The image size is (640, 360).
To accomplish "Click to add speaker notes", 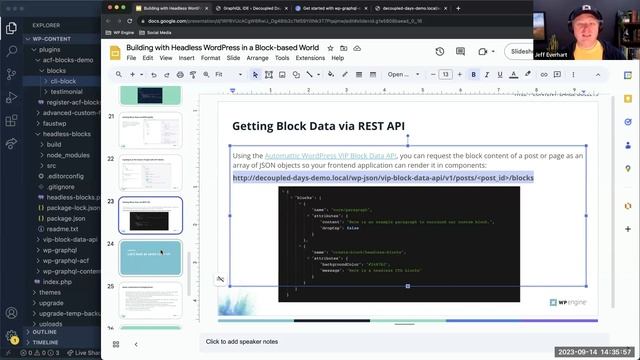I will point(242,342).
